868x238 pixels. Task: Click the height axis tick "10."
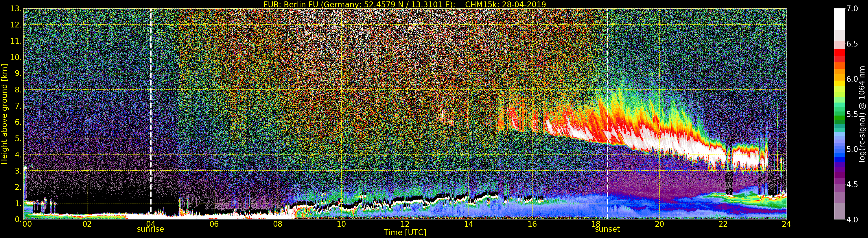(16, 57)
